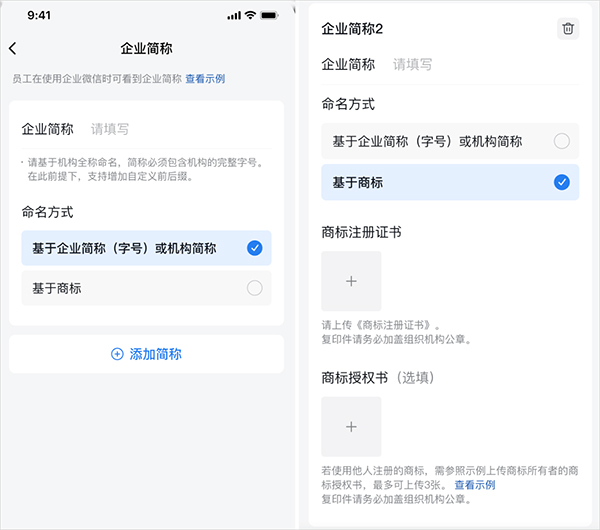Select unchecked 基于企业简称（字号）或机构简称 in 企业简称2 card

coord(450,141)
